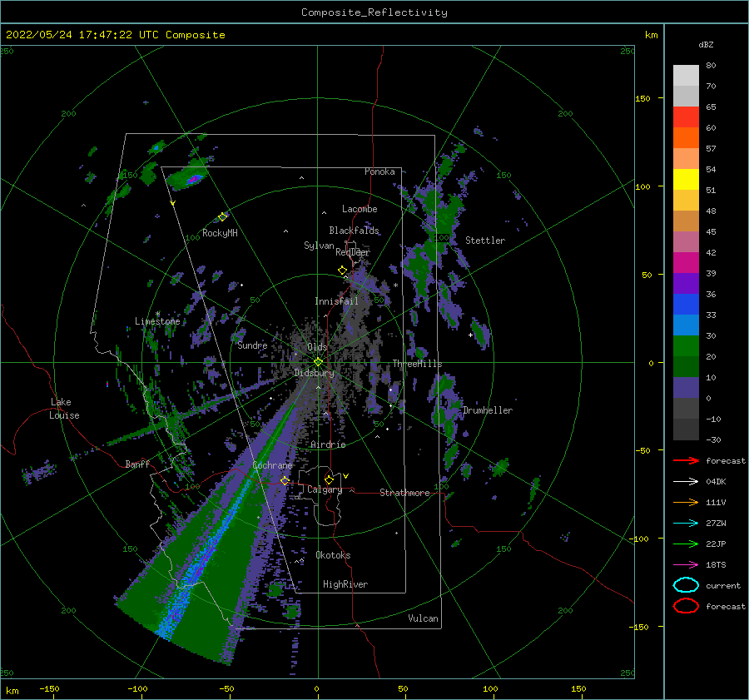Screen dimensions: 749x700
Task: Select the light blue 30-33 dBZ swatch
Action: (686, 325)
